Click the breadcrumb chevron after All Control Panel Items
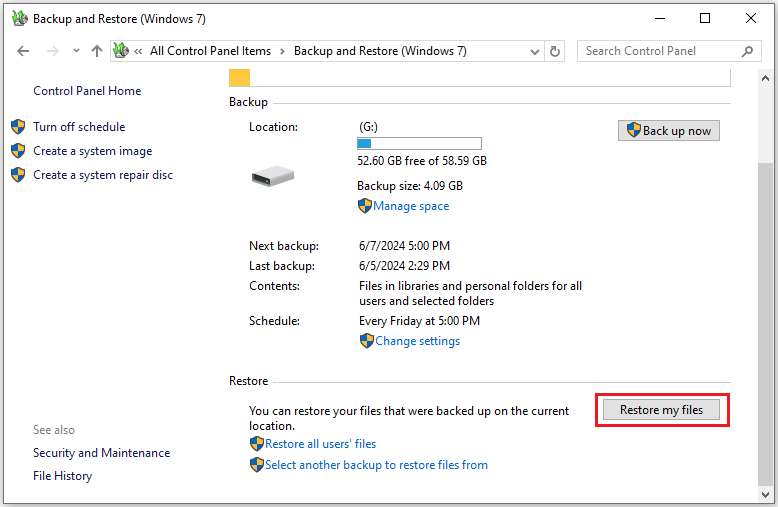Screen dimensions: 778x507 [x=282, y=52]
